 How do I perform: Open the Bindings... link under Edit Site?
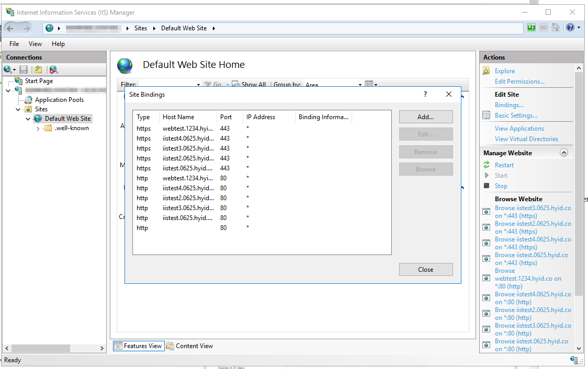click(509, 105)
